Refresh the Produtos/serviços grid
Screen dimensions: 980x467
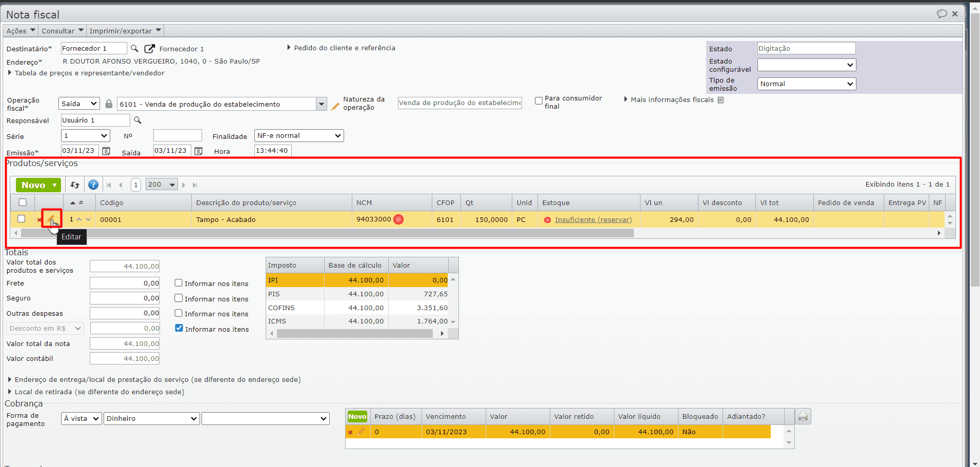pos(75,185)
